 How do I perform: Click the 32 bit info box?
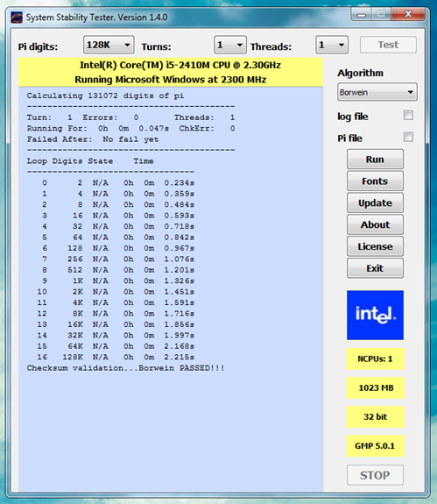(375, 417)
